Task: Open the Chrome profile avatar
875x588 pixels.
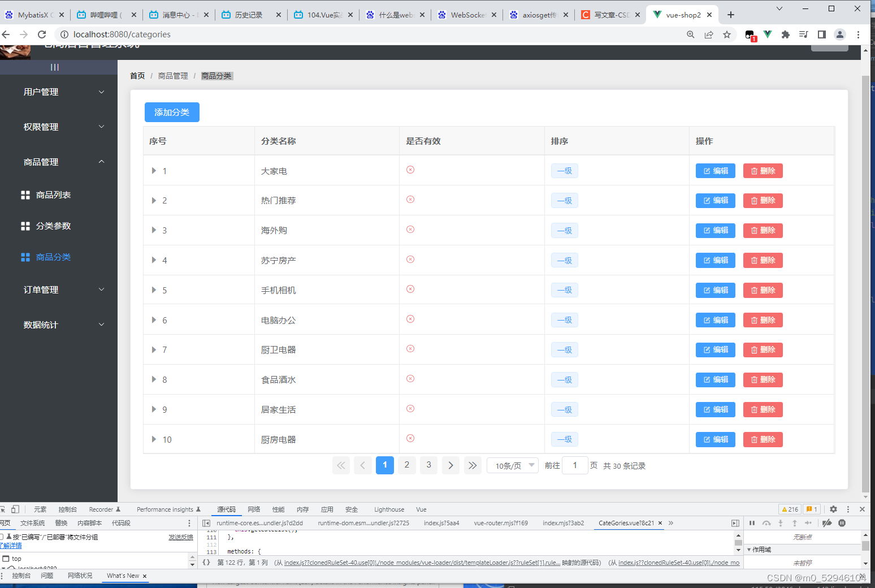Action: click(x=840, y=34)
